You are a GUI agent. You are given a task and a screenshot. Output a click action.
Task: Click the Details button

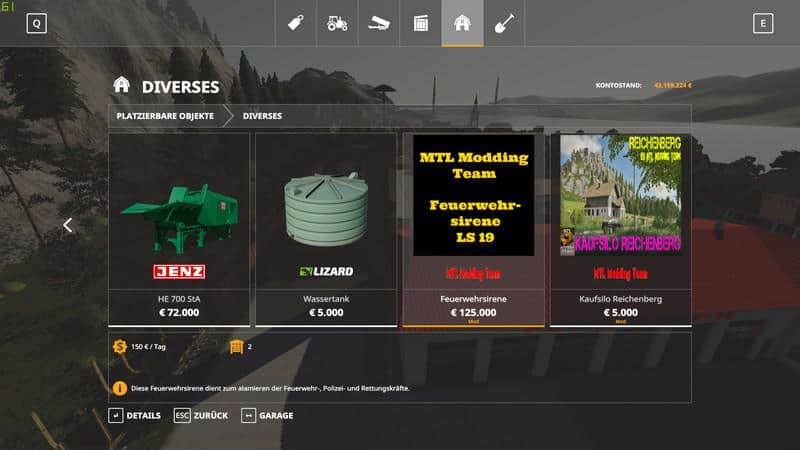tap(135, 415)
